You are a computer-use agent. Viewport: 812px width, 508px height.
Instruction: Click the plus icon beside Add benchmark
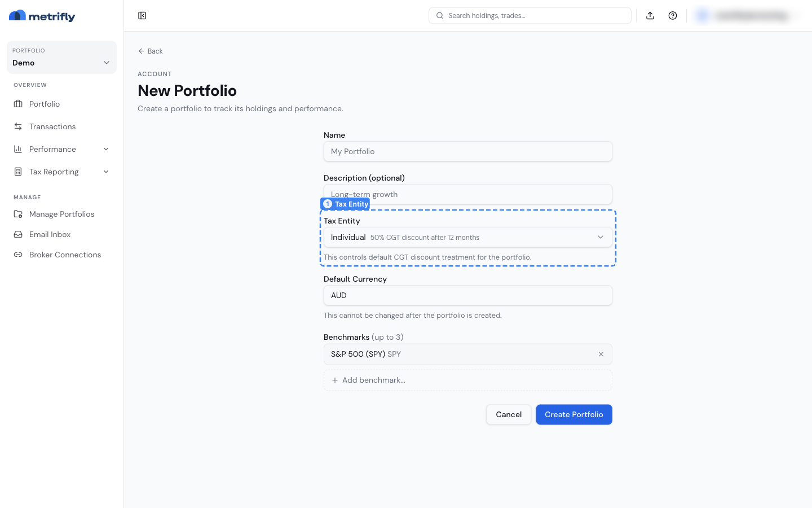coord(335,380)
